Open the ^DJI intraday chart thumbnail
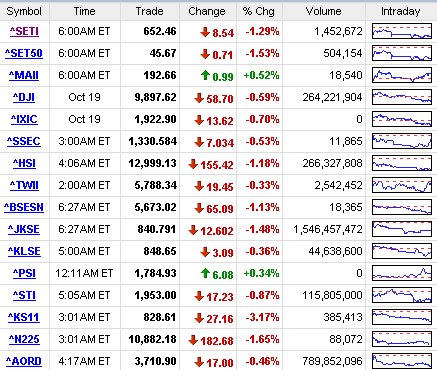The image size is (437, 370). point(402,97)
